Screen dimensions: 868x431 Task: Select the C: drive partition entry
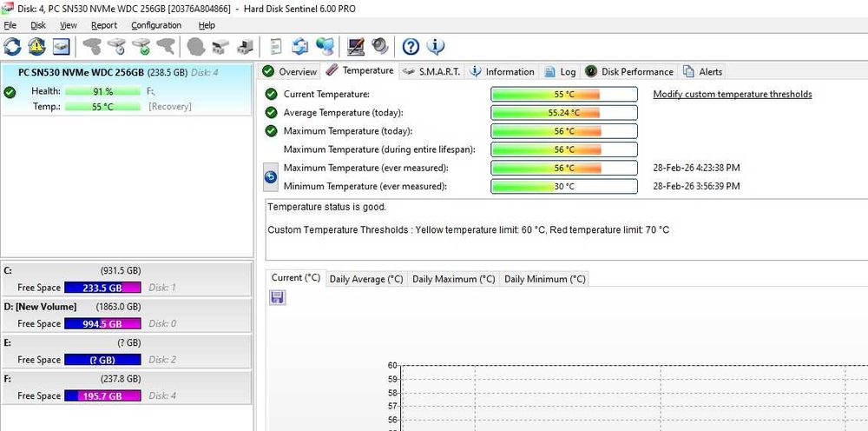(x=126, y=280)
